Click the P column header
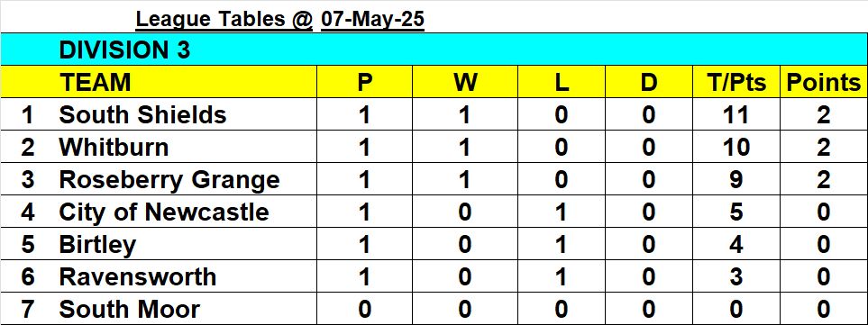The image size is (868, 325). (x=364, y=82)
